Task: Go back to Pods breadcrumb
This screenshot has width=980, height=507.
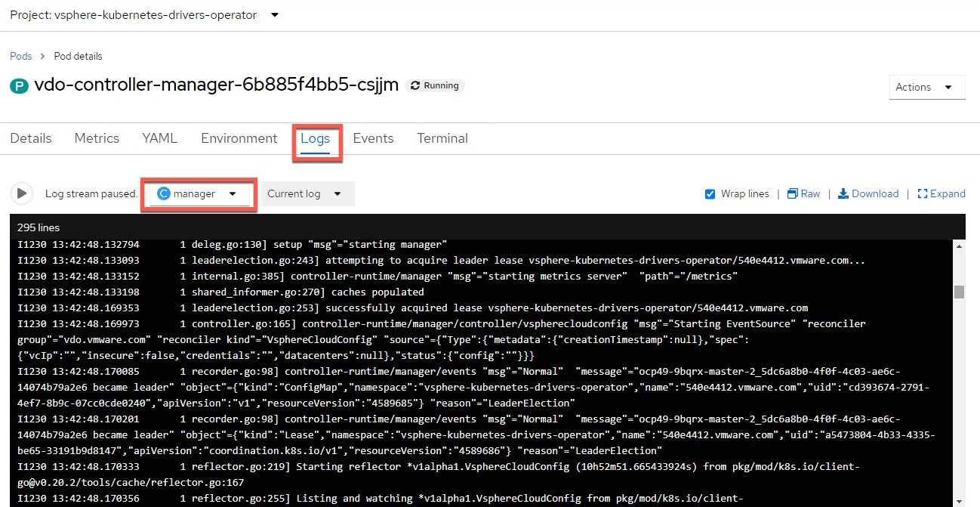Action: pyautogui.click(x=21, y=56)
